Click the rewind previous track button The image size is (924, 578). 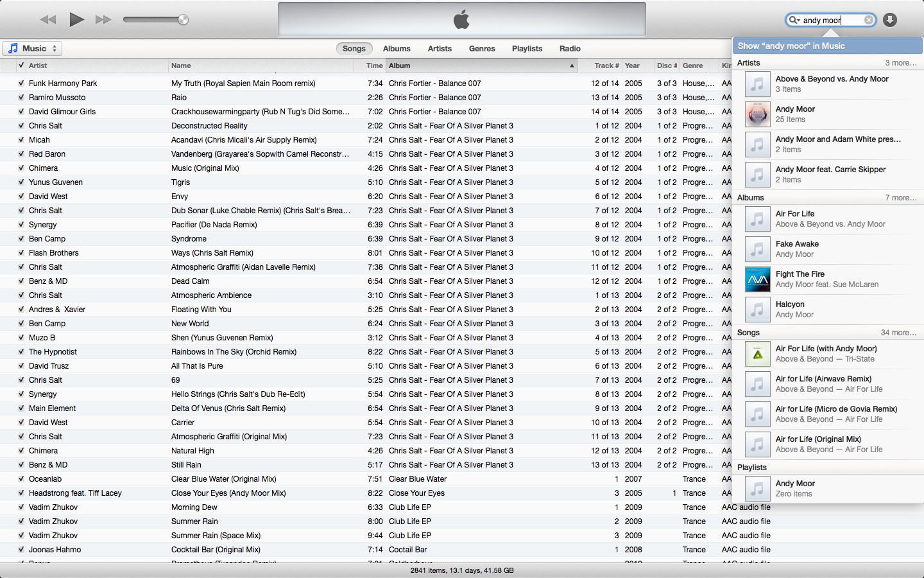click(x=48, y=20)
